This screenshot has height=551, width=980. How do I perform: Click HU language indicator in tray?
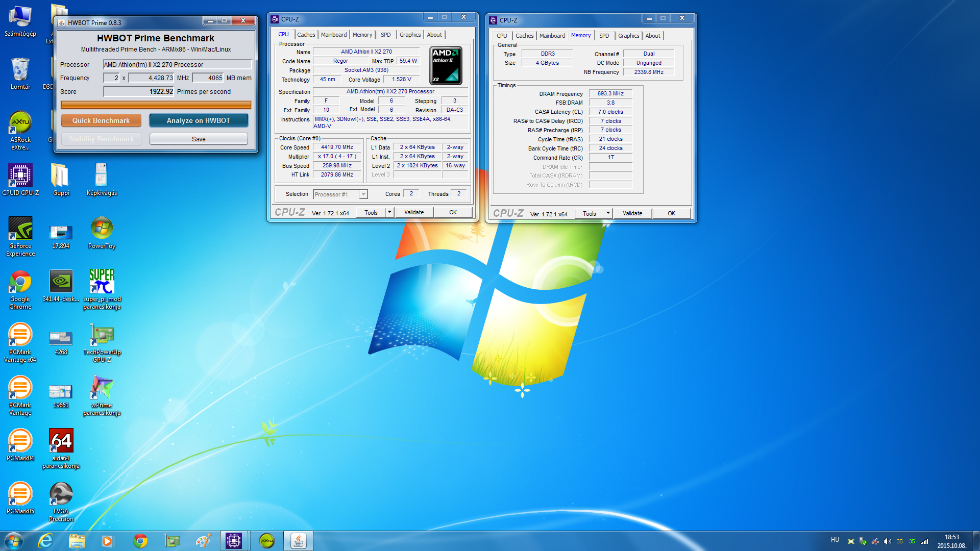835,540
